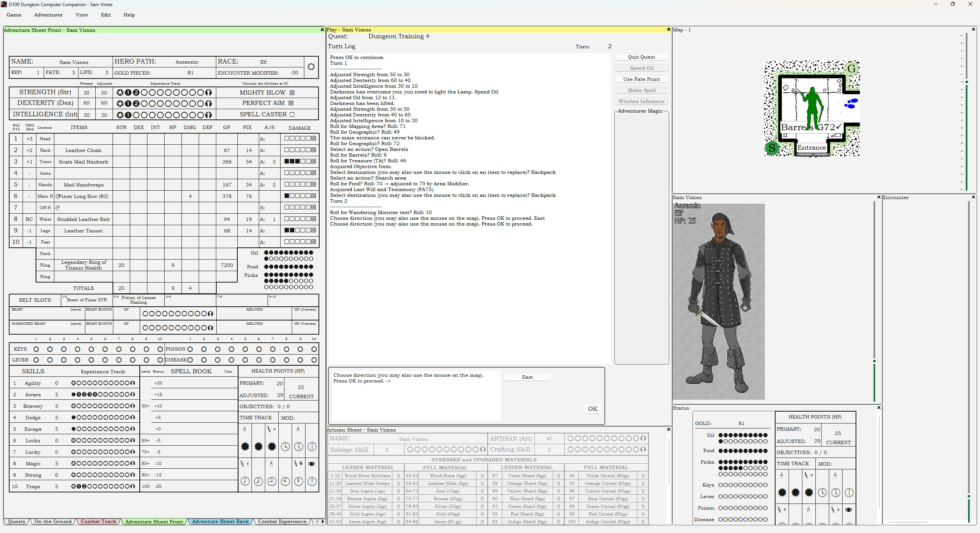The image size is (980, 533).
Task: Click a clock icon in the spell book time track
Action: tap(285, 446)
